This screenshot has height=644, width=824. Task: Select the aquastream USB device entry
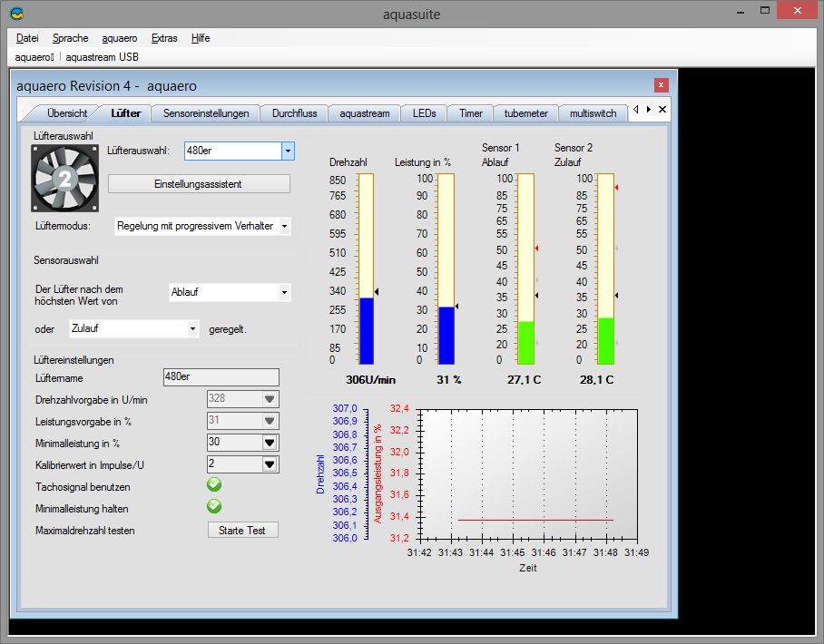click(x=102, y=57)
